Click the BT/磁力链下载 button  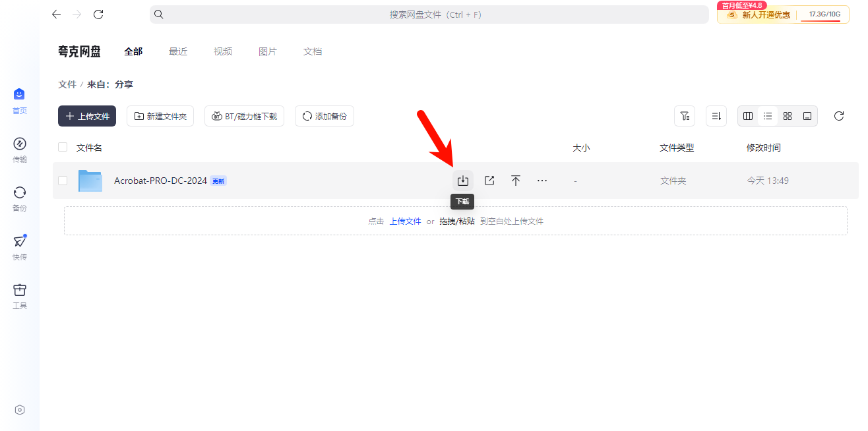click(244, 116)
